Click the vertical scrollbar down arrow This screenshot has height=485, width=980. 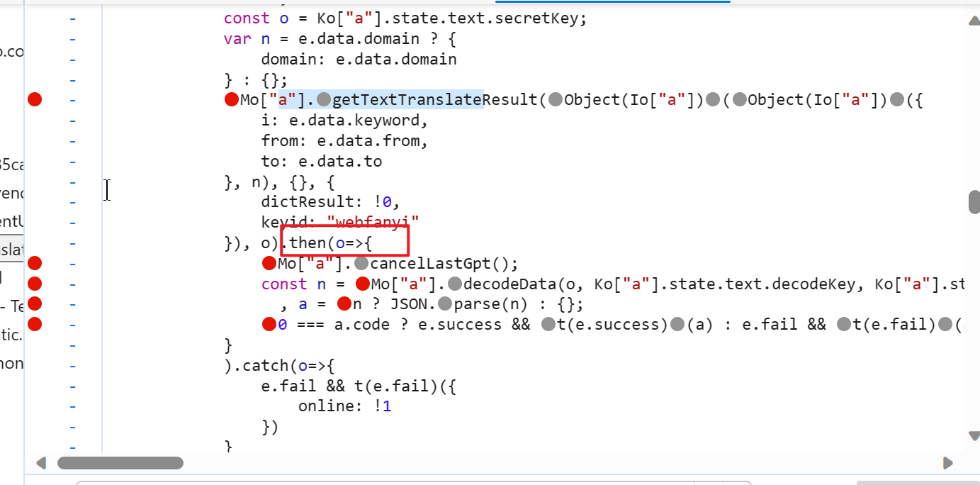pos(974,435)
